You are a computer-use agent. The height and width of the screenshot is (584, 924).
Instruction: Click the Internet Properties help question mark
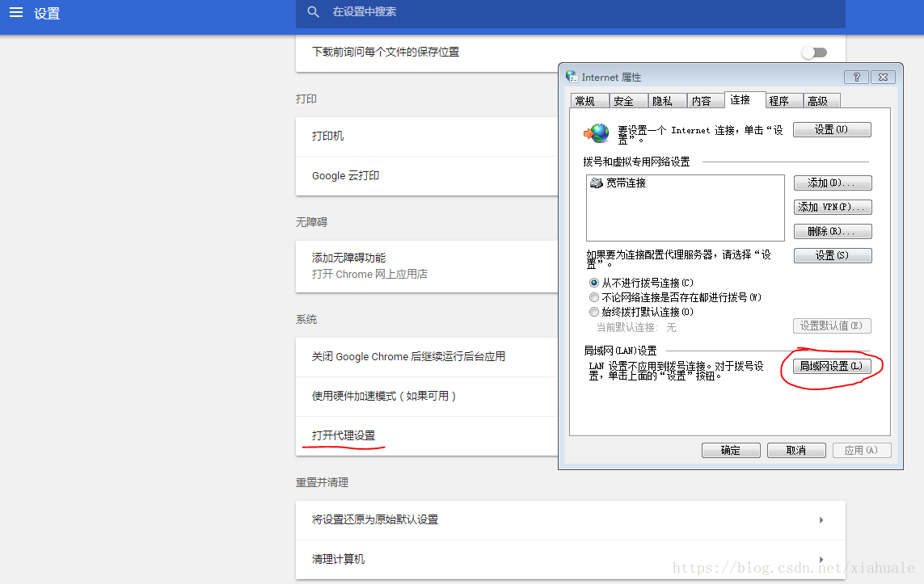[856, 77]
